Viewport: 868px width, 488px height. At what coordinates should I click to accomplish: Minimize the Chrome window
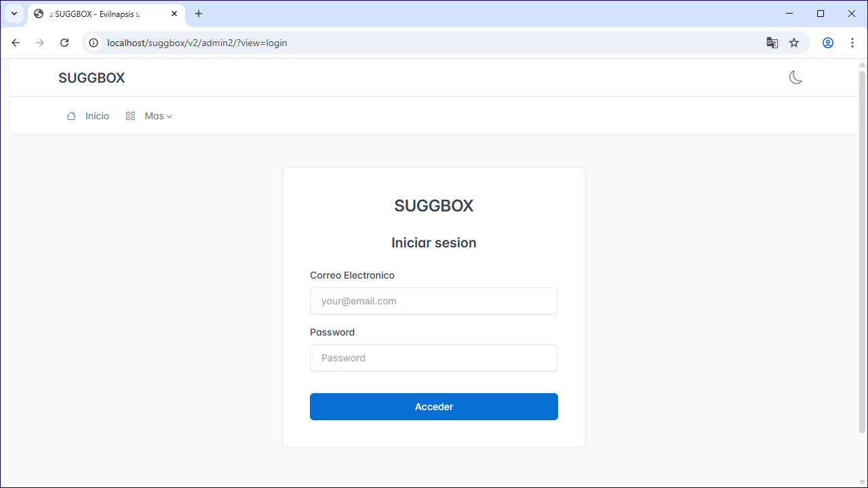[789, 14]
